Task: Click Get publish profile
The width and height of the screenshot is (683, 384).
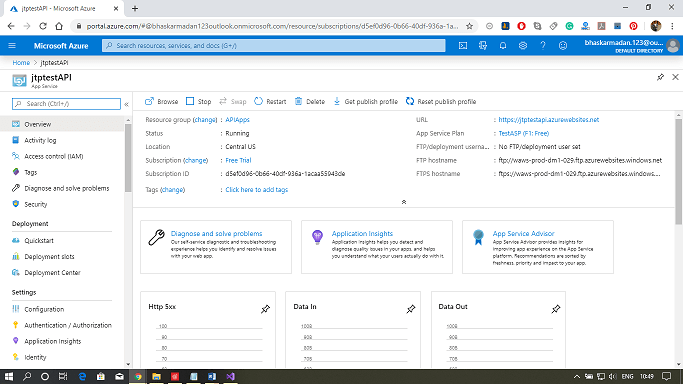Action: coord(365,101)
